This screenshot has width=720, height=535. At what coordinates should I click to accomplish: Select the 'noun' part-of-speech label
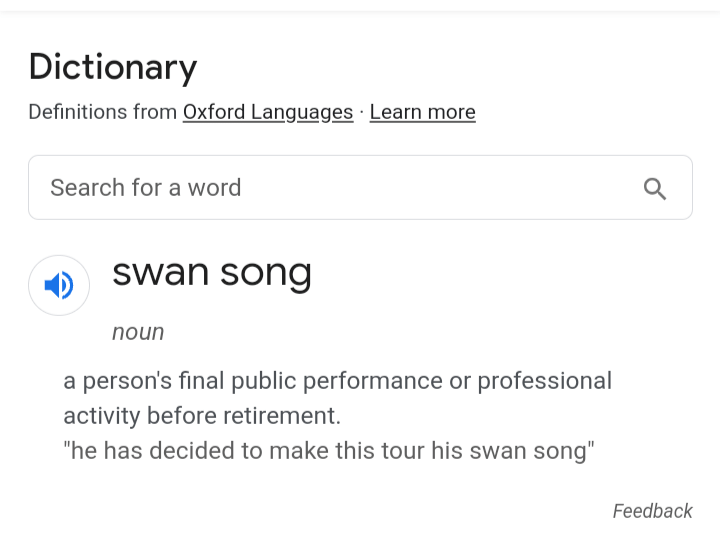138,332
